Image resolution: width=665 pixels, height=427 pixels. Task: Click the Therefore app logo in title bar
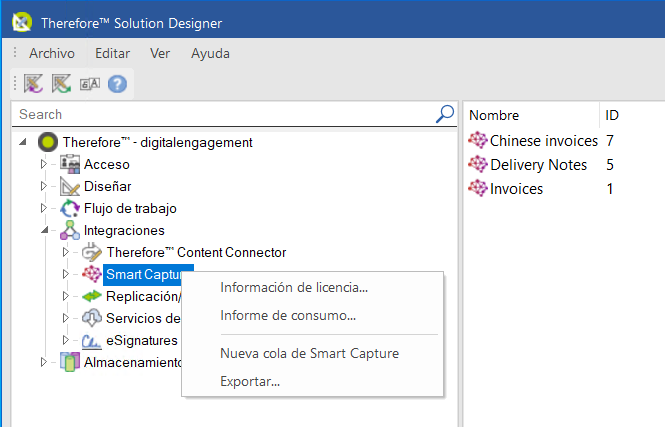[x=22, y=22]
